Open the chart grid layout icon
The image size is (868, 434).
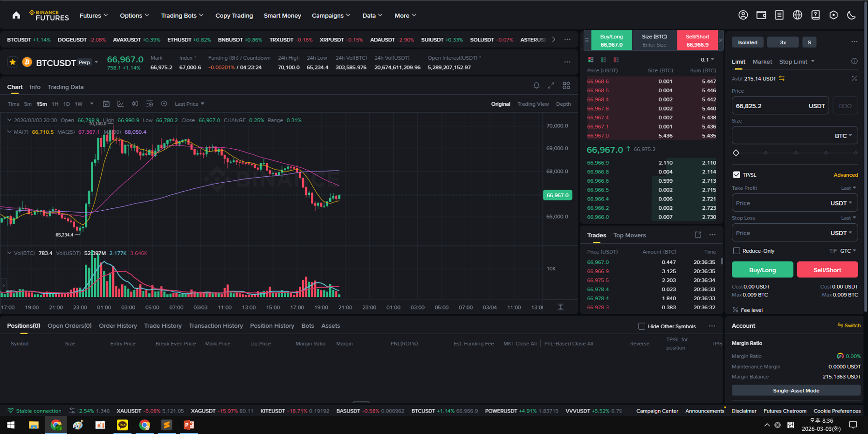coord(566,86)
